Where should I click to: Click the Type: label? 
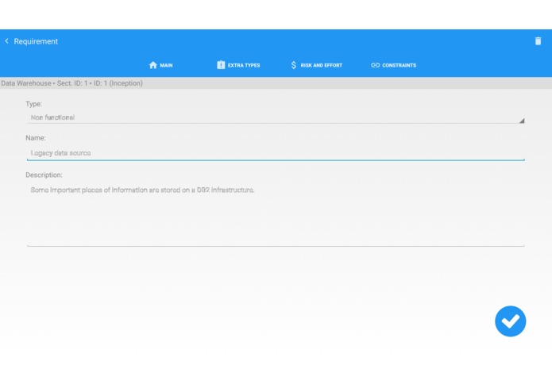[34, 104]
